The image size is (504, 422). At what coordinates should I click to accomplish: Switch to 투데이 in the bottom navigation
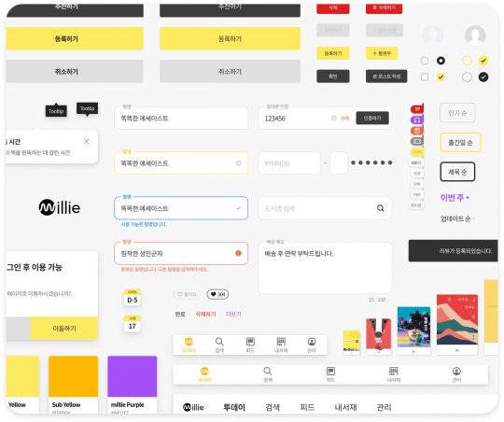pyautogui.click(x=234, y=407)
